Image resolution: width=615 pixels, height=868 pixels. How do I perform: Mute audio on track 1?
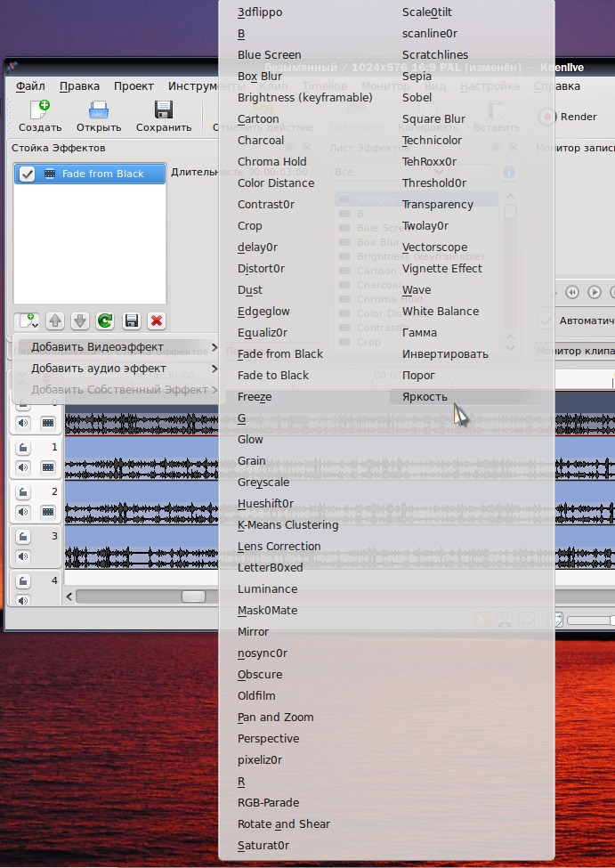pos(23,467)
